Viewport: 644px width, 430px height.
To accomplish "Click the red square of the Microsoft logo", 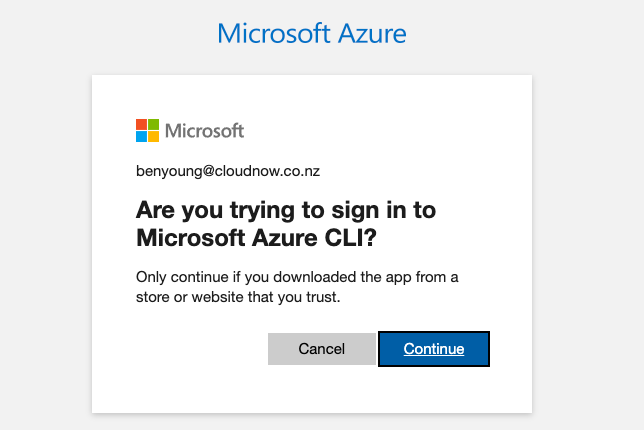I will tap(141, 124).
